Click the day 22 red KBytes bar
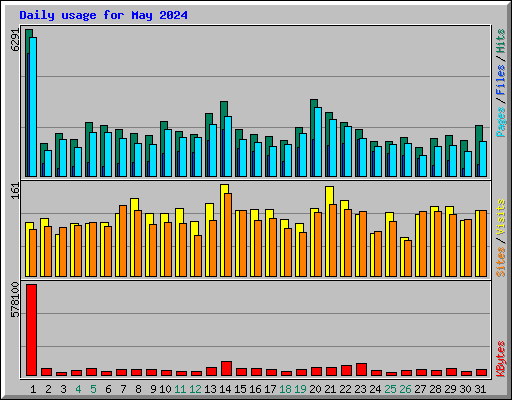Viewport: 512px width, 400px height. click(x=346, y=371)
